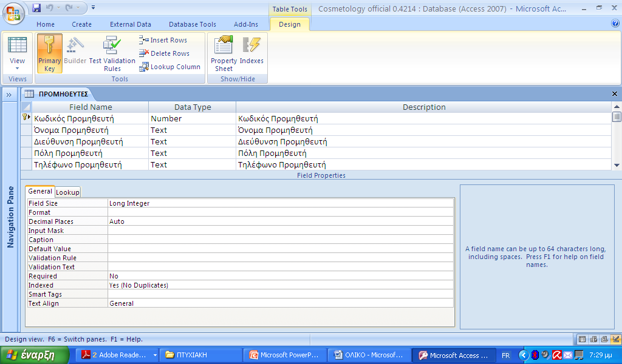
Task: Click scroll down arrow of field grid
Action: 617,166
